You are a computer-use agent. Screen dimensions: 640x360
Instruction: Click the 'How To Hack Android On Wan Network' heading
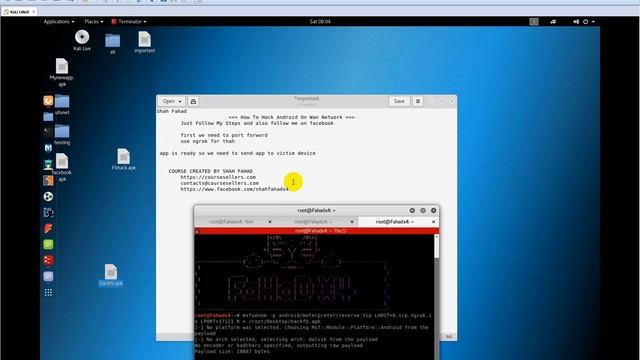291,117
